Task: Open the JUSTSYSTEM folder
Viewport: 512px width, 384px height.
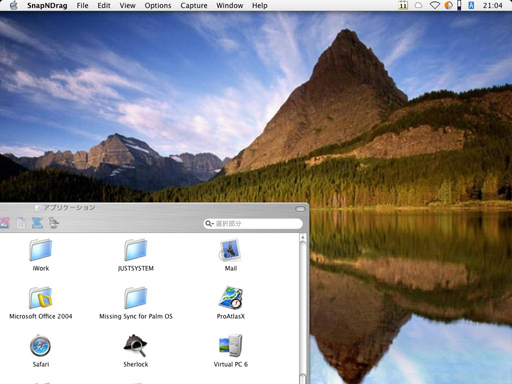Action: point(136,250)
